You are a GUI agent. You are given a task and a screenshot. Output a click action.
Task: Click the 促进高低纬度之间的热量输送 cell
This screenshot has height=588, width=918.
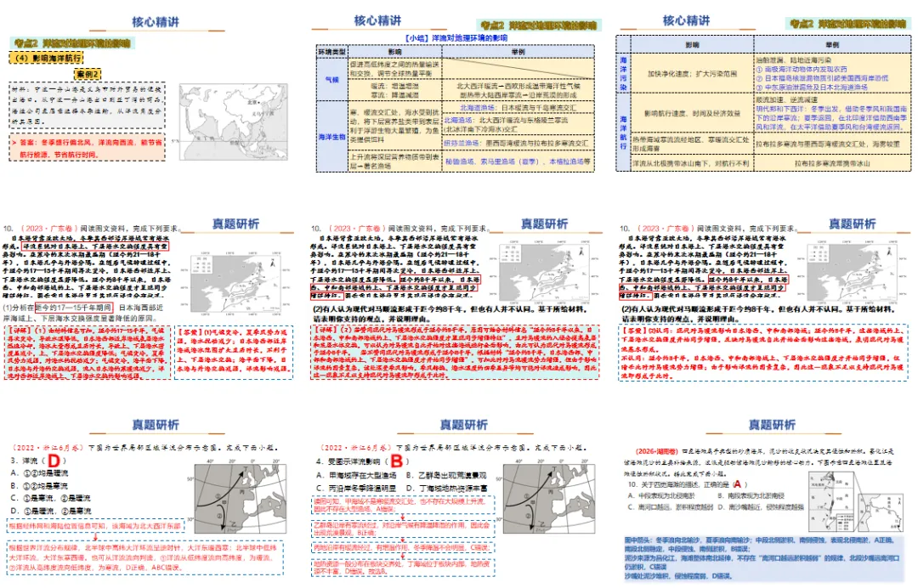coord(394,69)
